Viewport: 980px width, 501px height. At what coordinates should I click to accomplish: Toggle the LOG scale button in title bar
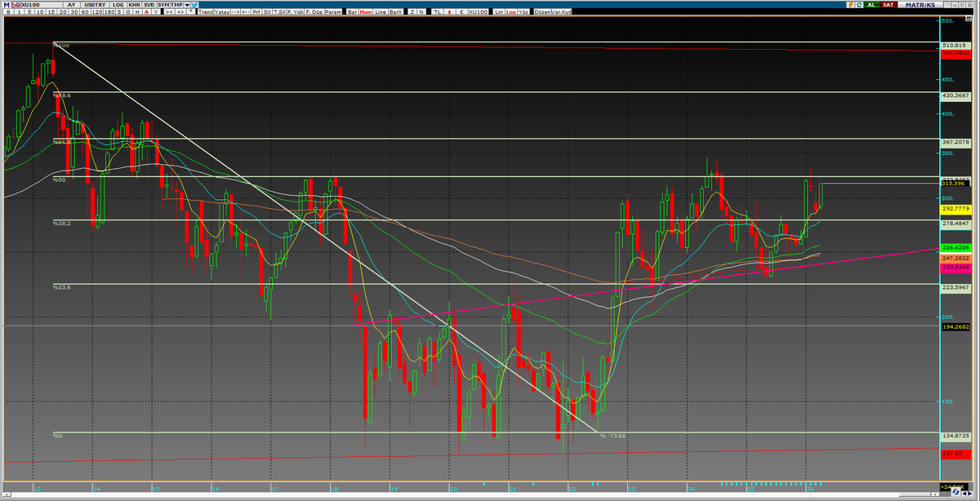[x=118, y=5]
